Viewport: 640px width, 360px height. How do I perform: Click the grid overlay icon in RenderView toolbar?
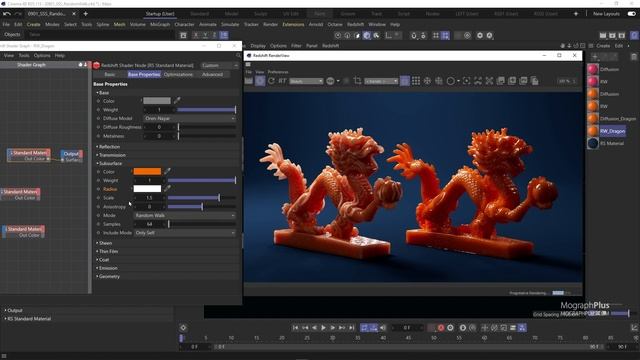click(x=416, y=81)
